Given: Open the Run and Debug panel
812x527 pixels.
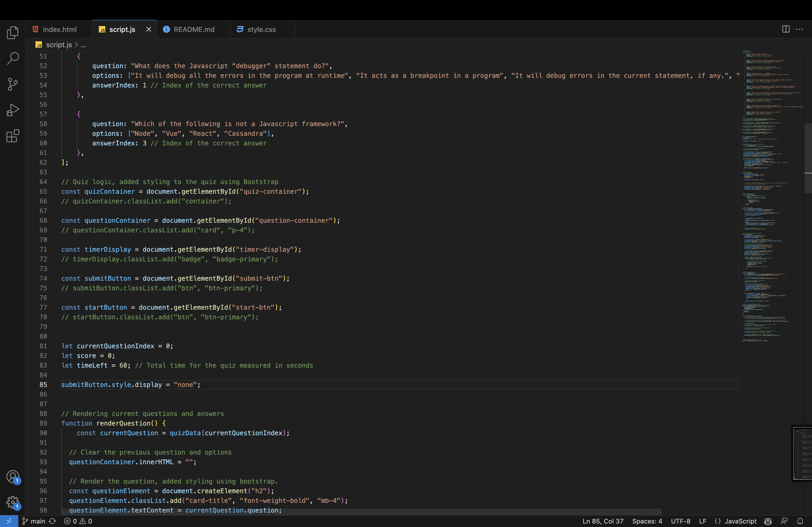Looking at the screenshot, I should tap(13, 110).
